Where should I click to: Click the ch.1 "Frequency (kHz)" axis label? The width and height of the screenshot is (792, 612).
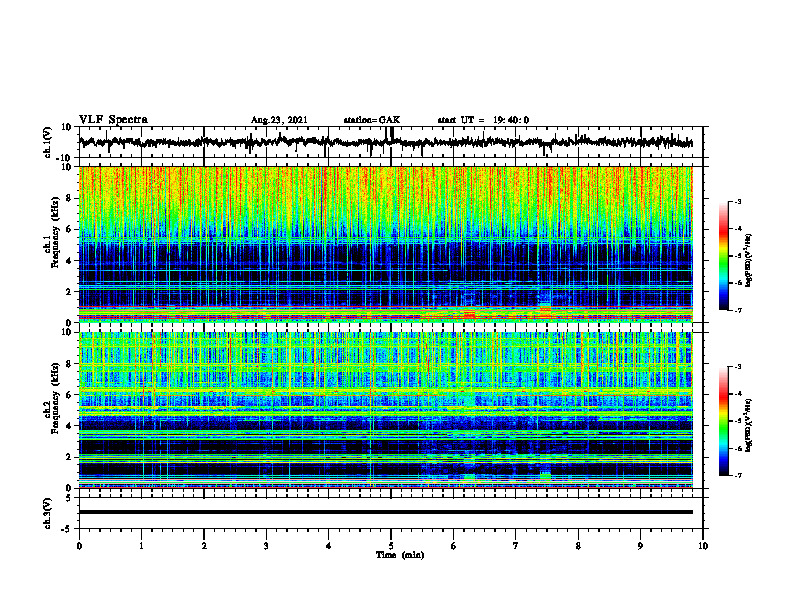[x=55, y=232]
